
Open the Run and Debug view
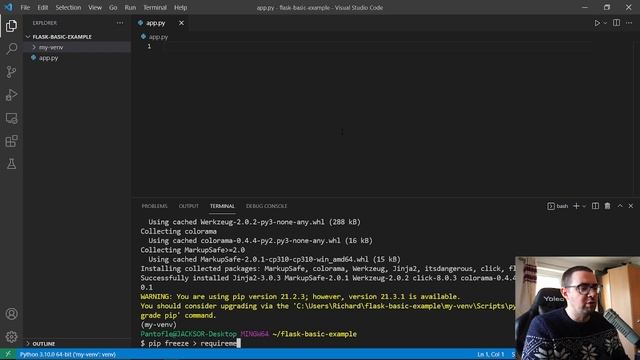click(11, 95)
